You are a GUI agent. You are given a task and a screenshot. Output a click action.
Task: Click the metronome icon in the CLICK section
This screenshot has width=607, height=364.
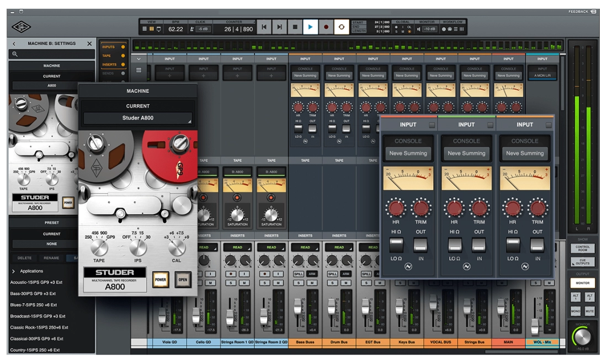coord(192,29)
